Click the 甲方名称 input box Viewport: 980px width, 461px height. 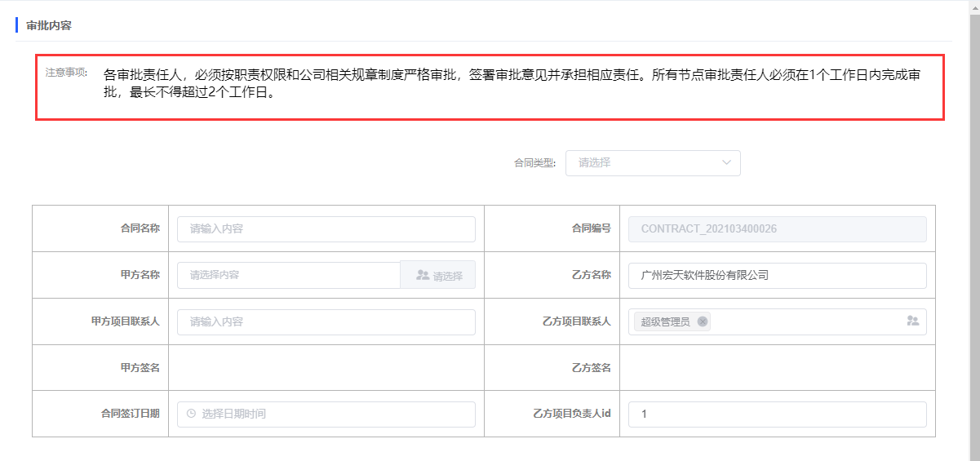point(289,275)
